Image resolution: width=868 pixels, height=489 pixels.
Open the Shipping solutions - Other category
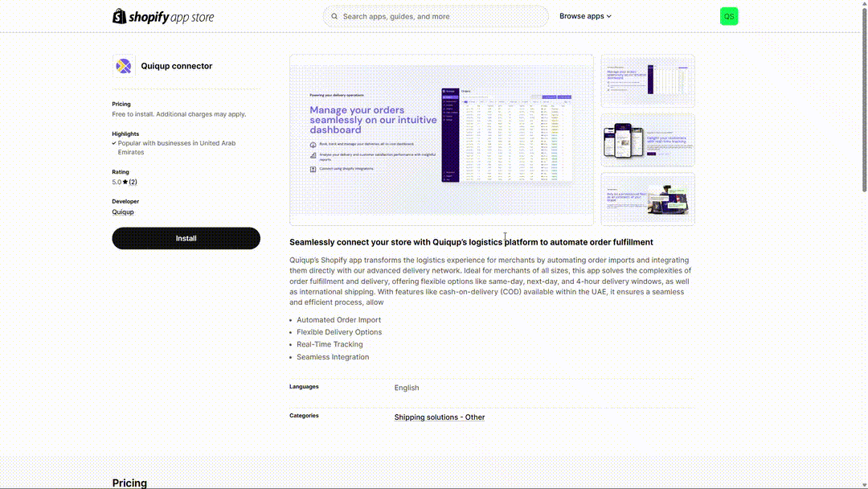coord(440,417)
